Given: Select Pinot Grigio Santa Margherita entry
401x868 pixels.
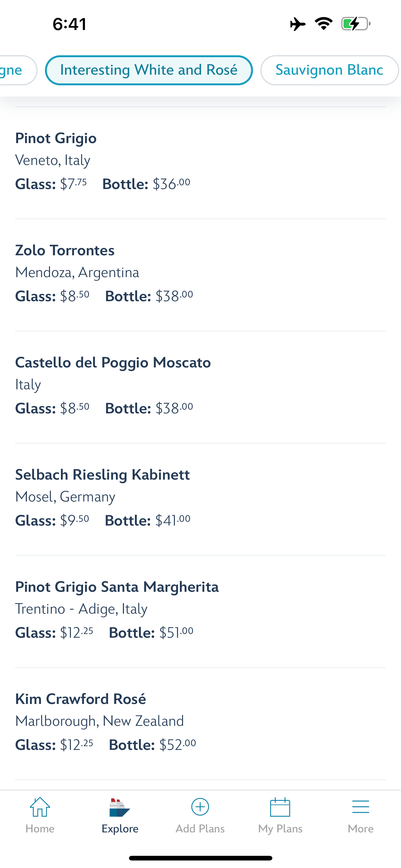Looking at the screenshot, I should [200, 610].
